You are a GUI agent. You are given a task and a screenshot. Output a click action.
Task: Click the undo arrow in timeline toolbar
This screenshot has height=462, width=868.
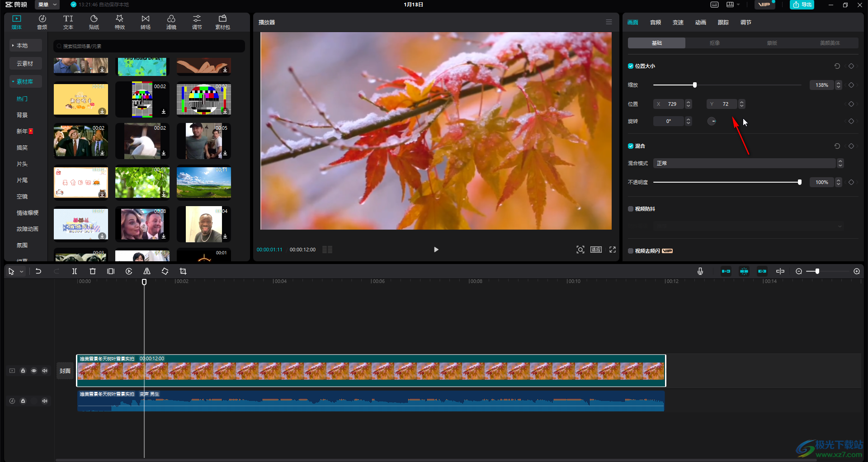tap(38, 271)
